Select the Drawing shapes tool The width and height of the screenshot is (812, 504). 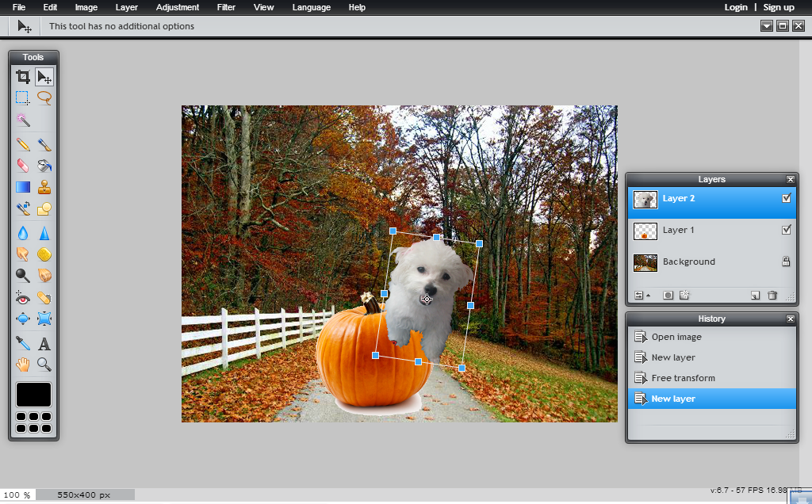(x=44, y=208)
